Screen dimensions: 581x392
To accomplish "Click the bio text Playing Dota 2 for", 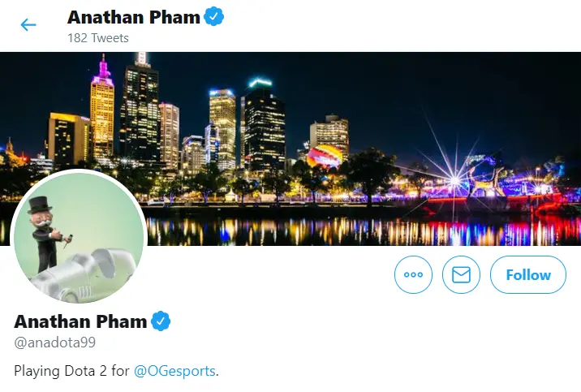I will [71, 371].
